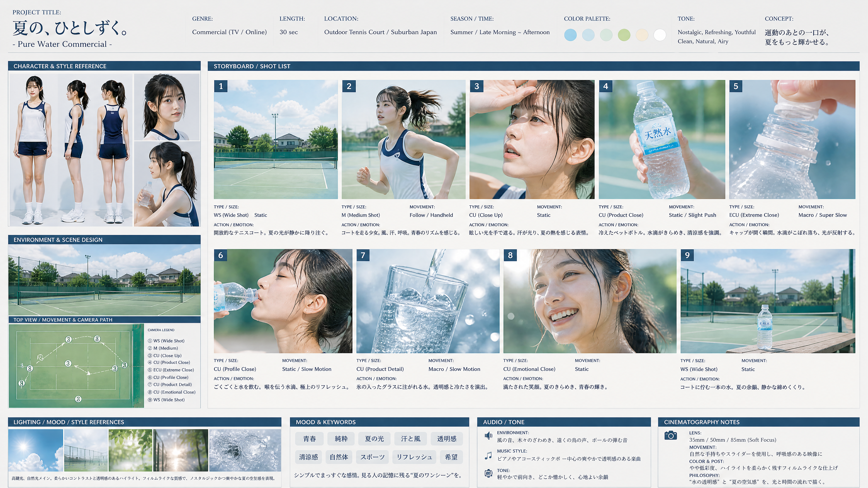
Task: Open storyboard shot 3 shielding light image
Action: (532, 139)
